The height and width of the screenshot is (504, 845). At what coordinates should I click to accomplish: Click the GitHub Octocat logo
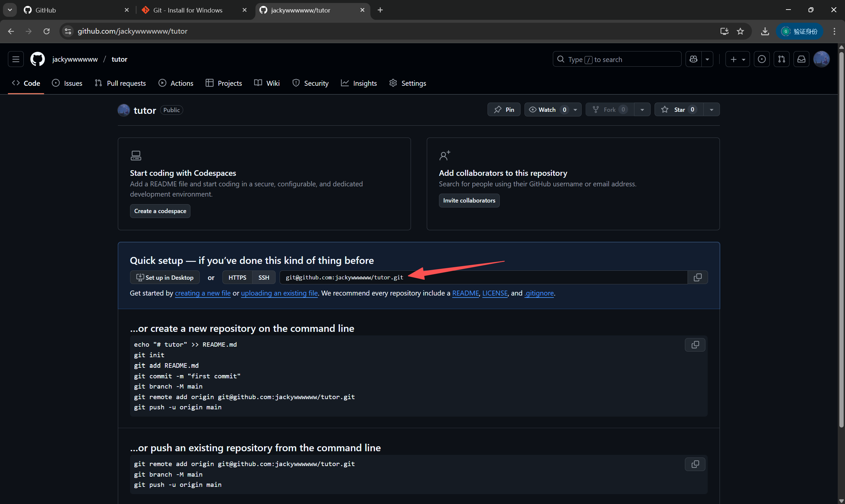pyautogui.click(x=37, y=59)
